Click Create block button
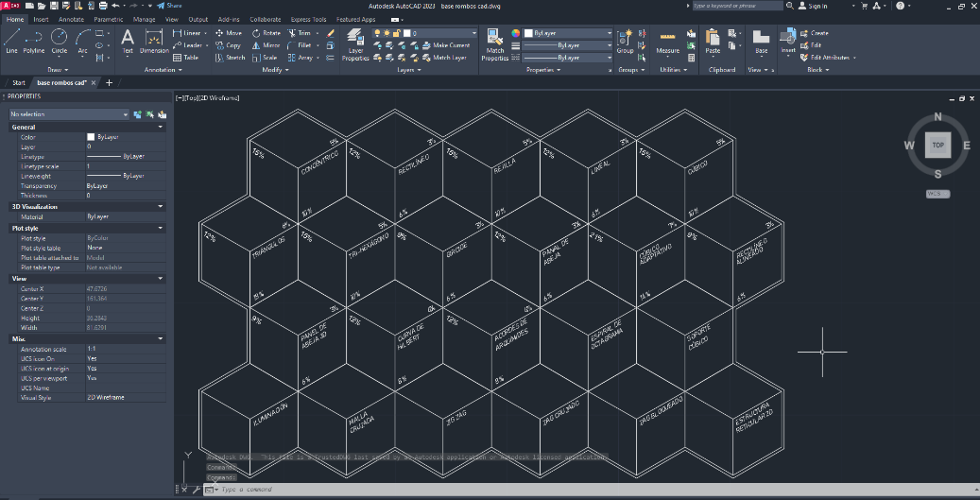Screen dimensions: 980x500 pyautogui.click(x=815, y=33)
